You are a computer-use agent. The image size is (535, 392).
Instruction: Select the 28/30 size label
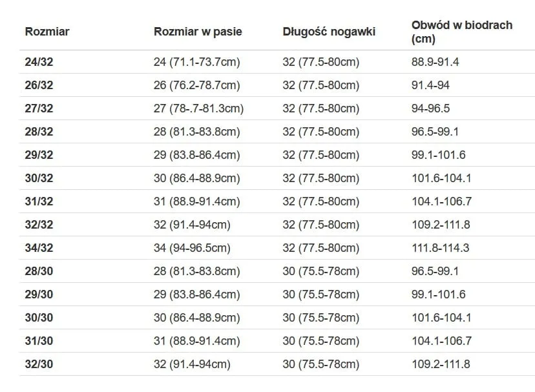pyautogui.click(x=39, y=271)
